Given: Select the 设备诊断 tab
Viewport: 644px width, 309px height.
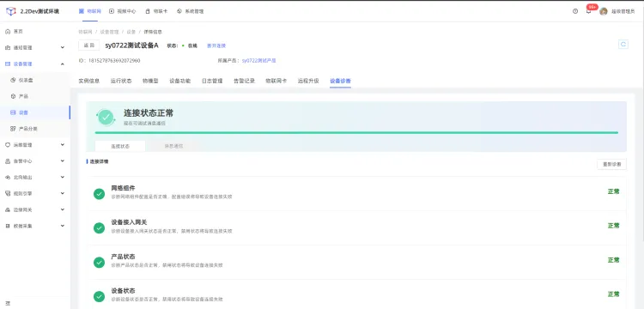Looking at the screenshot, I should point(341,81).
